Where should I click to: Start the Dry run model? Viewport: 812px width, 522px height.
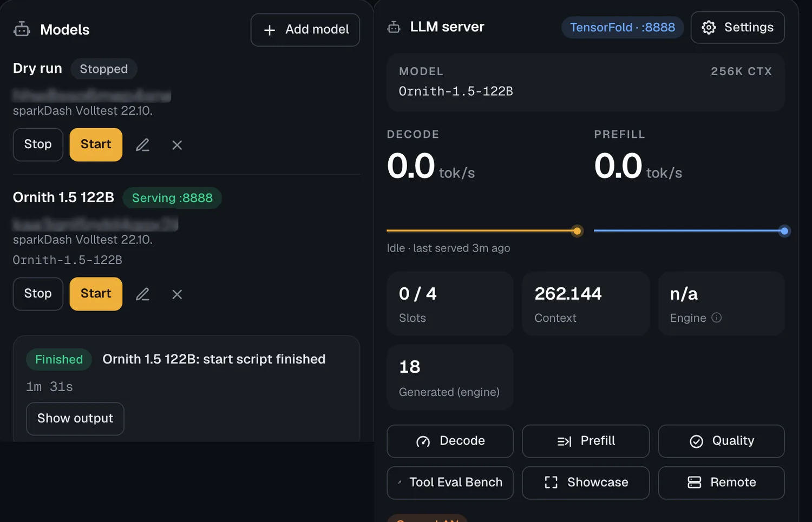[96, 144]
